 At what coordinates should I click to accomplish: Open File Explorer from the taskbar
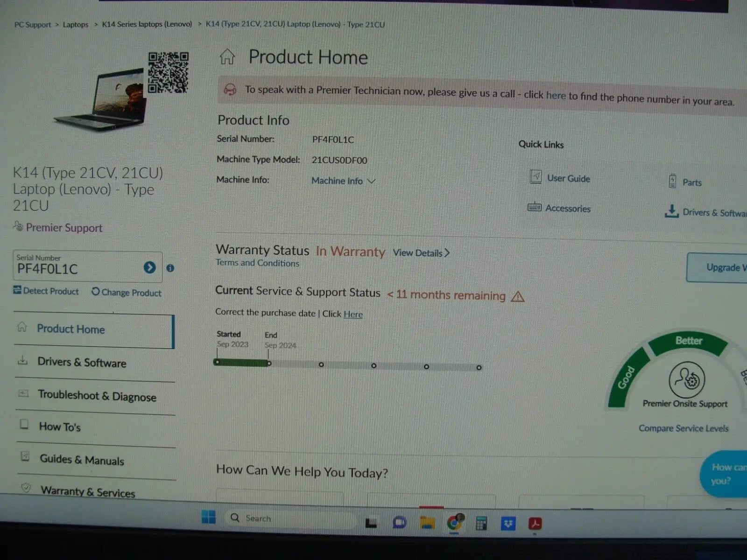[x=427, y=523]
